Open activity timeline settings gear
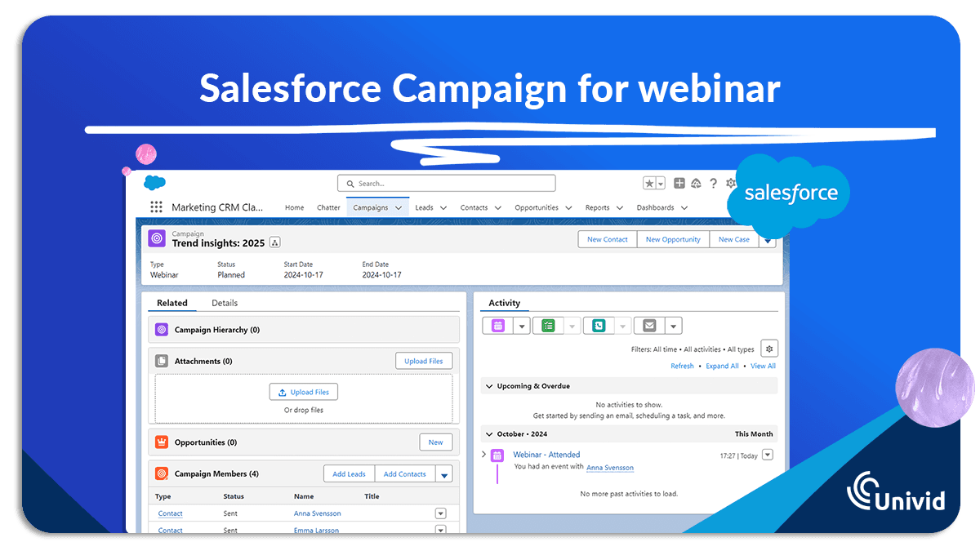Image resolution: width=980 pixels, height=551 pixels. pos(768,349)
